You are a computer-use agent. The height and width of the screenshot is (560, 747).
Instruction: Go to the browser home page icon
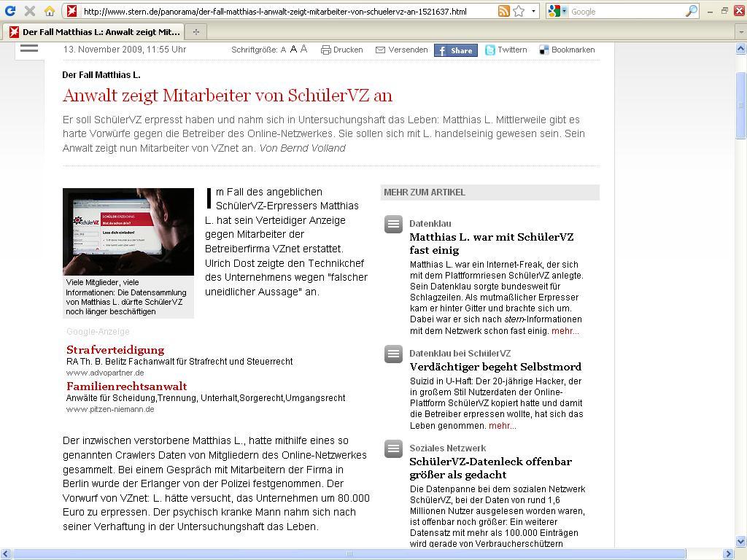coord(50,10)
